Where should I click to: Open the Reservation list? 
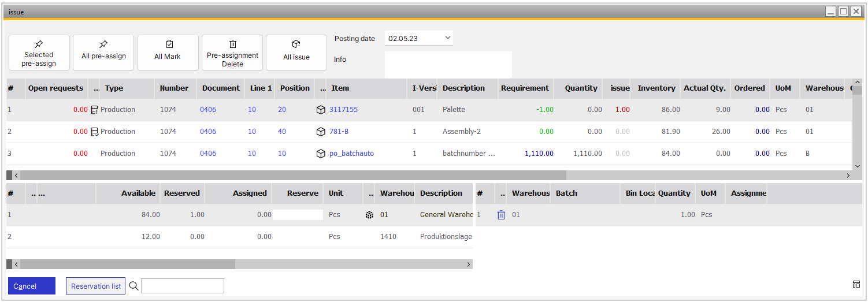click(95, 286)
